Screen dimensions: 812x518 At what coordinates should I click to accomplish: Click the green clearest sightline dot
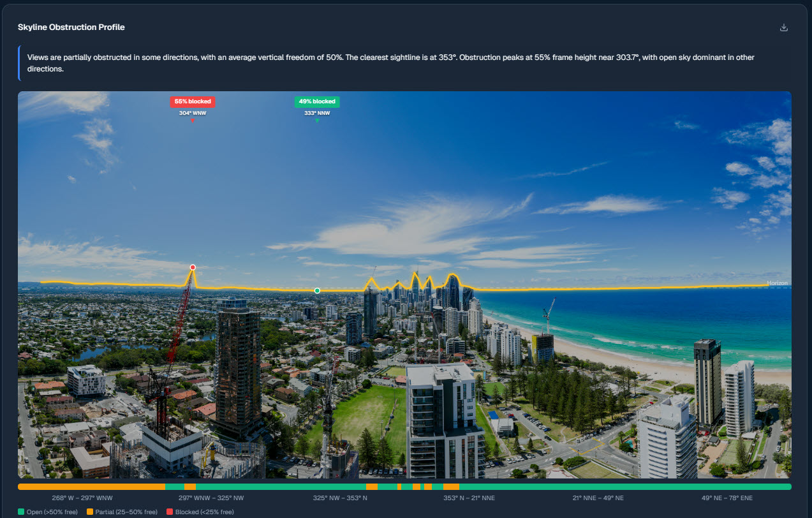click(x=317, y=291)
